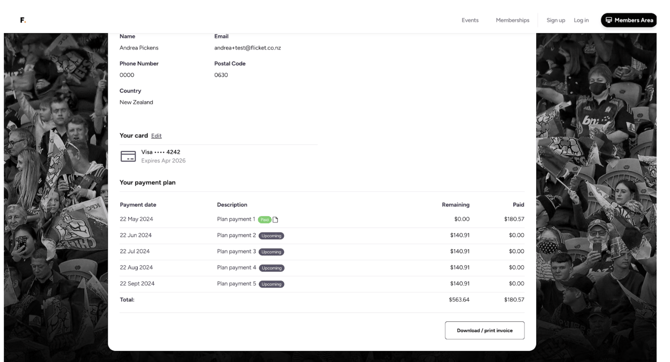
Task: Click the Visa •••• 4242 text
Action: (x=161, y=152)
